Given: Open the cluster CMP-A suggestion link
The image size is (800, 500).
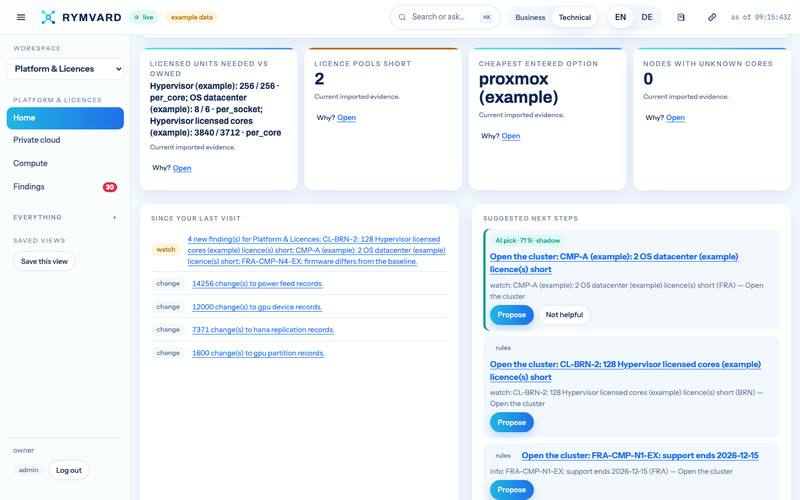Looking at the screenshot, I should 614,263.
